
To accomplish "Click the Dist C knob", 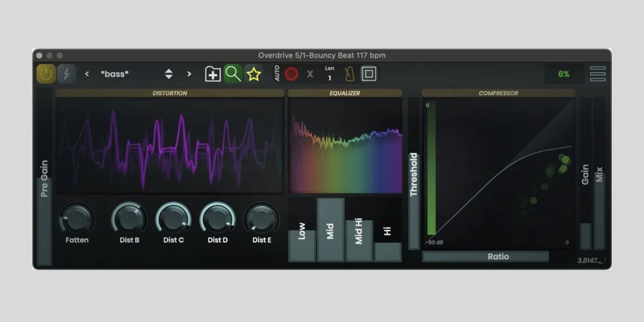I will point(173,218).
